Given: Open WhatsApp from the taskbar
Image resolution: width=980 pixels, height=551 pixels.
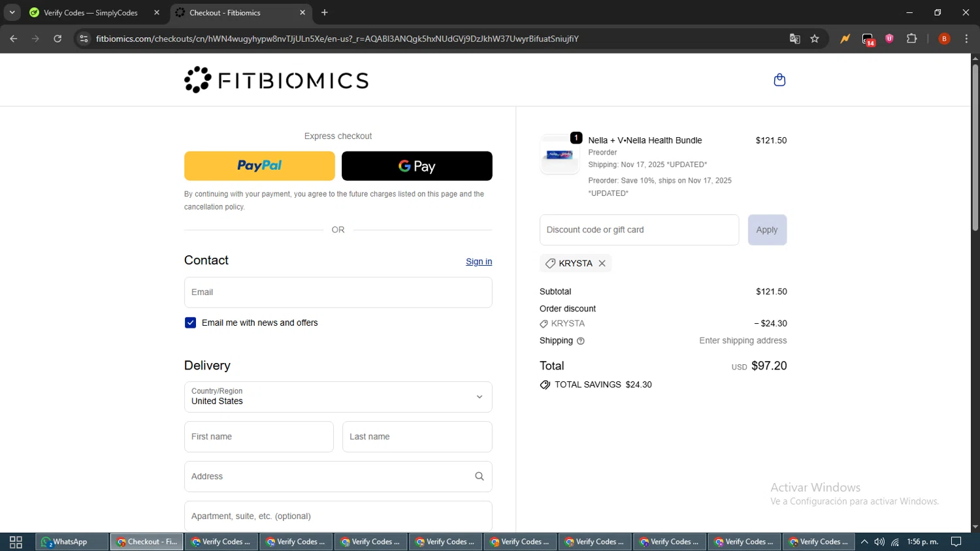Looking at the screenshot, I should [73, 542].
